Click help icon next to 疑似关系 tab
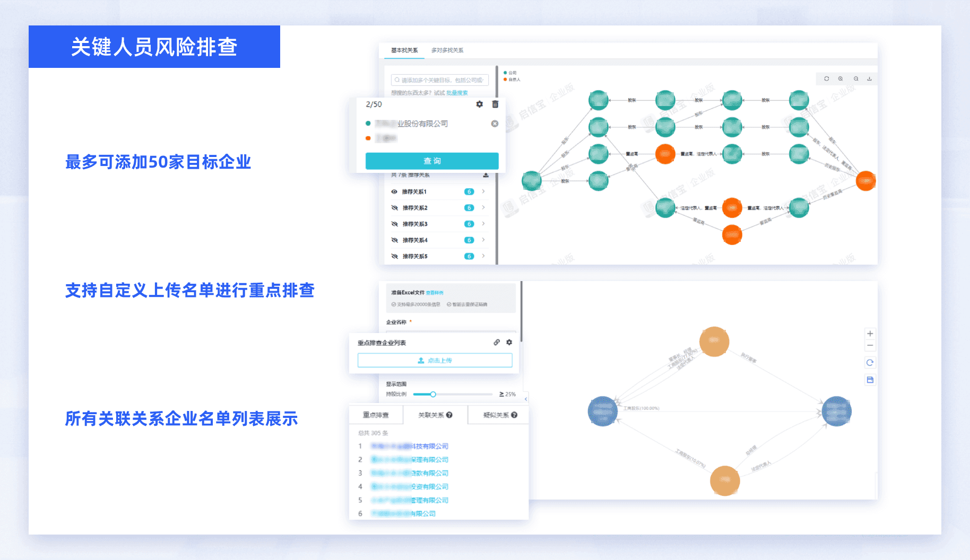This screenshot has height=560, width=970. 514,415
